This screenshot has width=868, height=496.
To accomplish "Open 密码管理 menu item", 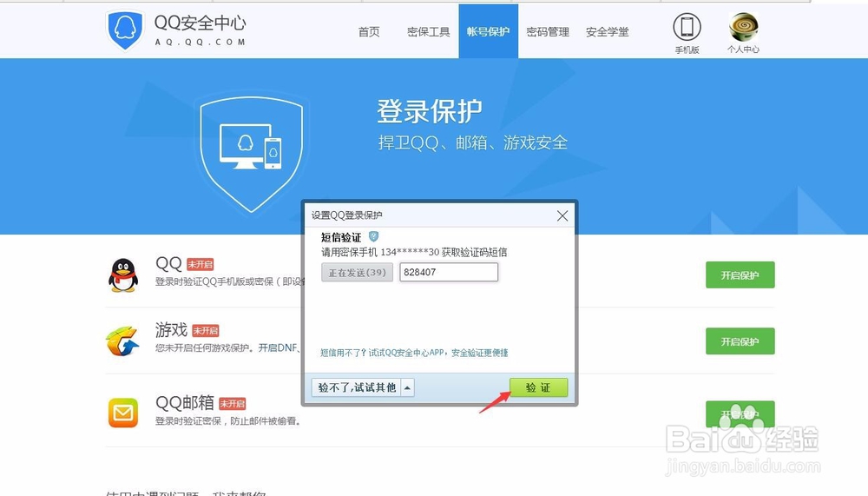I will pos(548,31).
